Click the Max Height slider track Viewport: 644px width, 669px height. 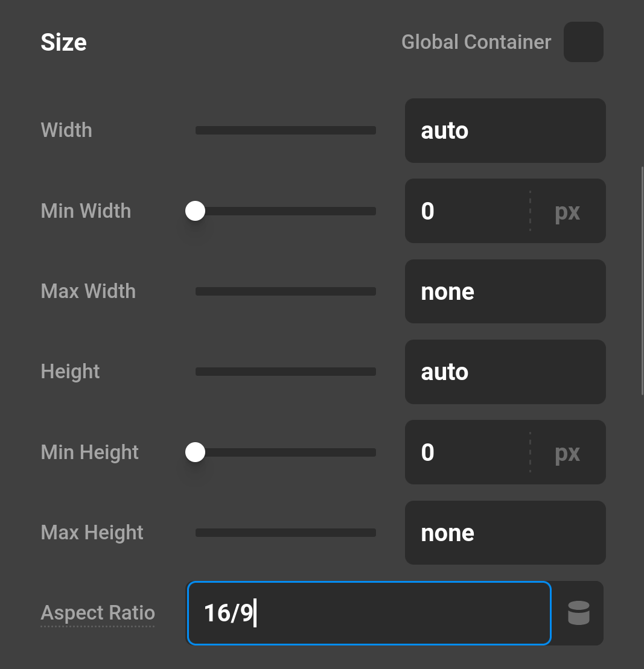click(x=285, y=533)
